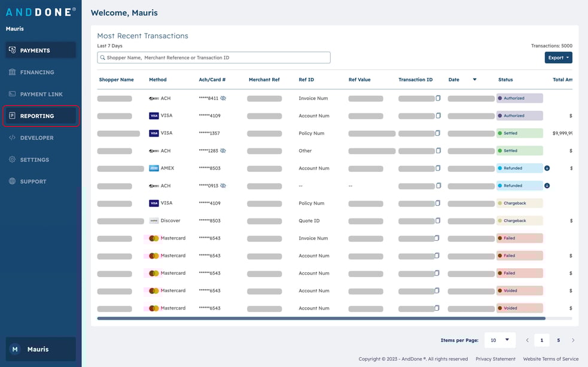
Task: View the Website Terms of Service
Action: coord(550,359)
